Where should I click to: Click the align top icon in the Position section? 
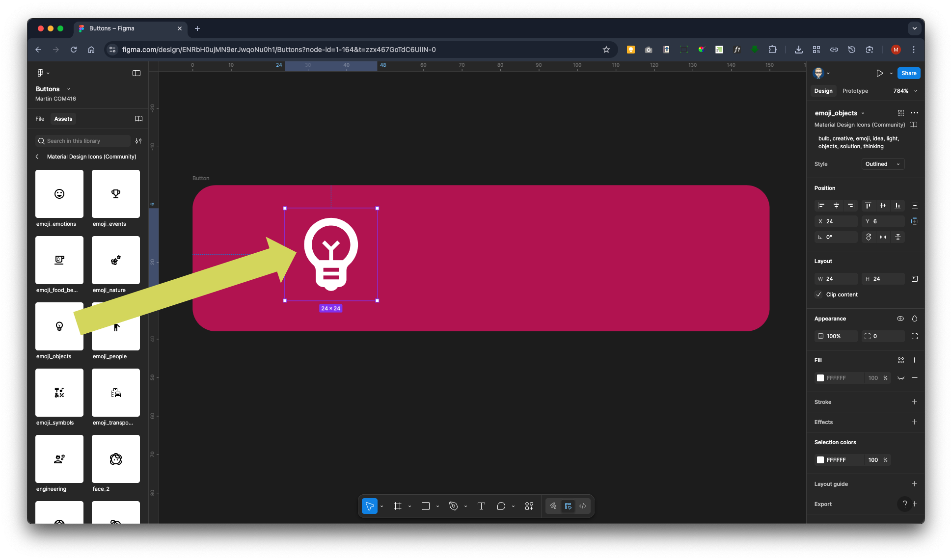tap(868, 206)
